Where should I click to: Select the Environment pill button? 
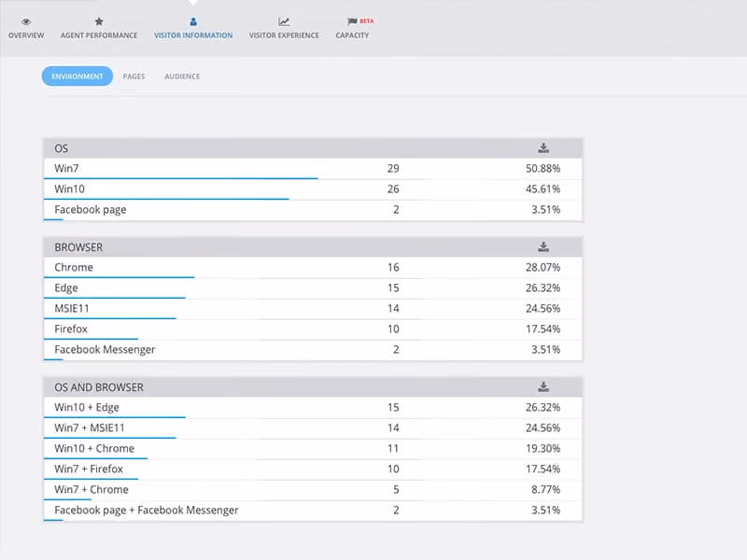pyautogui.click(x=78, y=77)
